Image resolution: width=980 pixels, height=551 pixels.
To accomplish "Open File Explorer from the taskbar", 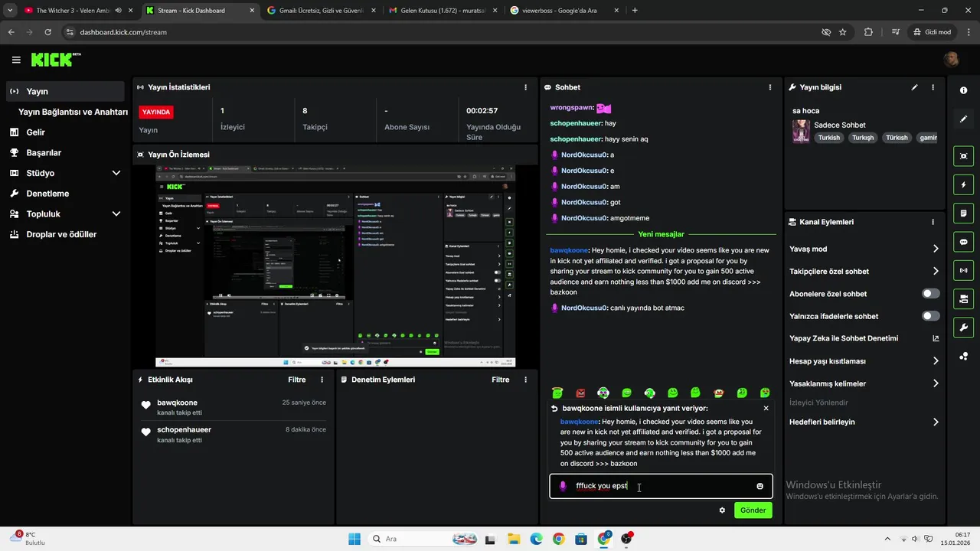I will pyautogui.click(x=513, y=539).
